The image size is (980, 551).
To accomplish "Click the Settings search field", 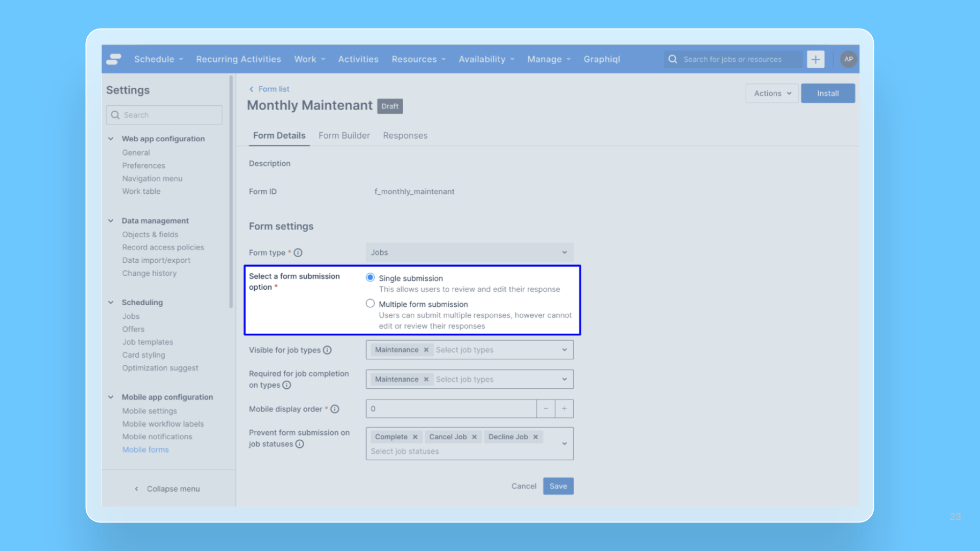I will pos(164,115).
